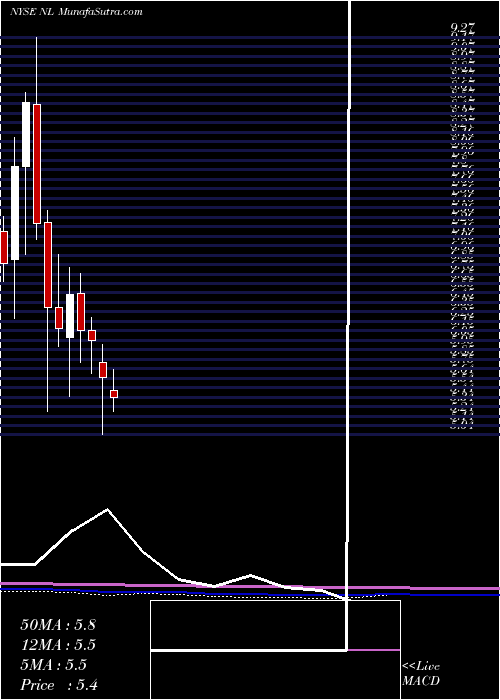This screenshot has width=500, height=700.
Task: Click the 'NYSE NL MunafaSutra.com' chart title
Action: tap(76, 12)
